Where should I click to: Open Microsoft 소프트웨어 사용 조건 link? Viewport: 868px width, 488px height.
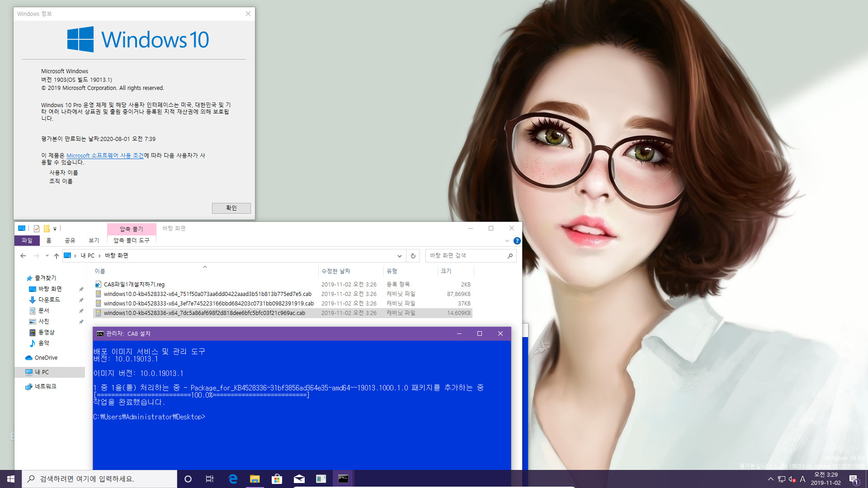pos(105,155)
